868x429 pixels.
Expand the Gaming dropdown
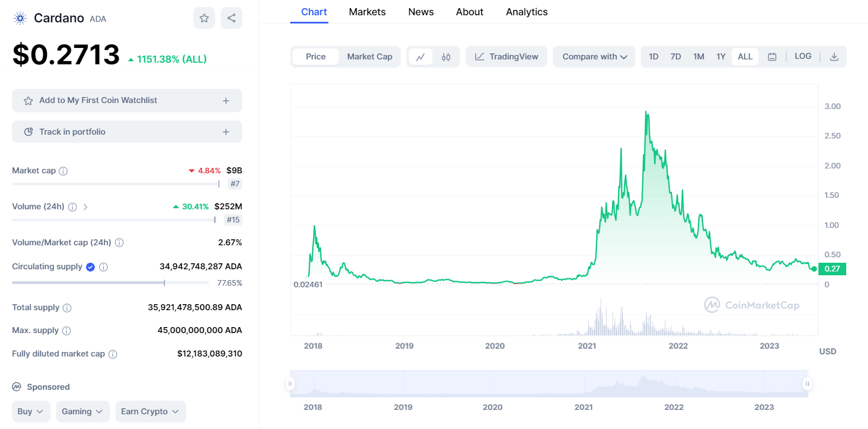pyautogui.click(x=83, y=412)
